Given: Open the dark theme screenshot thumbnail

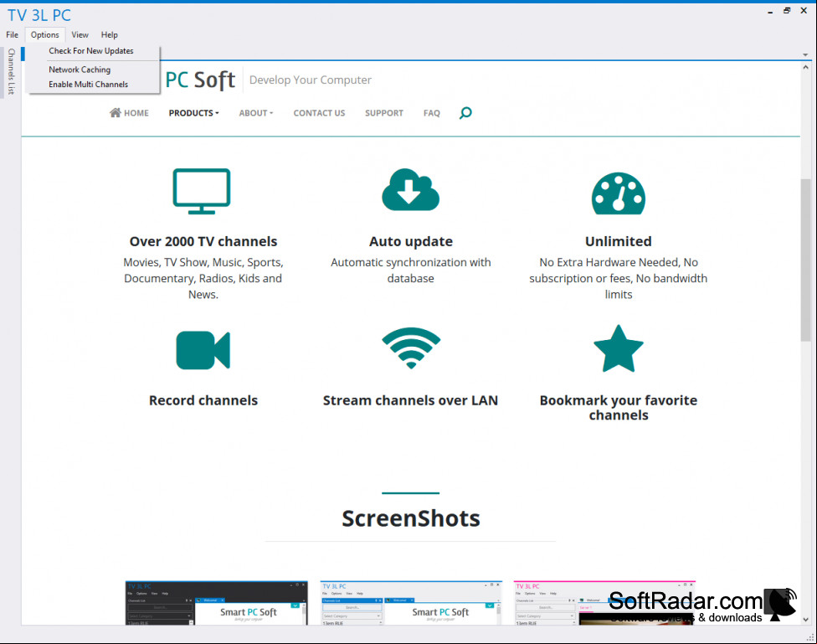Looking at the screenshot, I should point(216,603).
